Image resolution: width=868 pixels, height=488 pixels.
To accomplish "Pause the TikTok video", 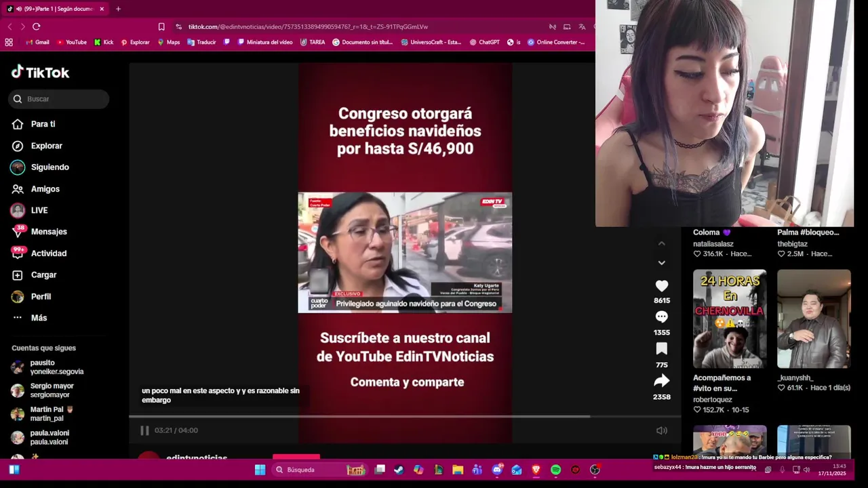I will [x=144, y=430].
